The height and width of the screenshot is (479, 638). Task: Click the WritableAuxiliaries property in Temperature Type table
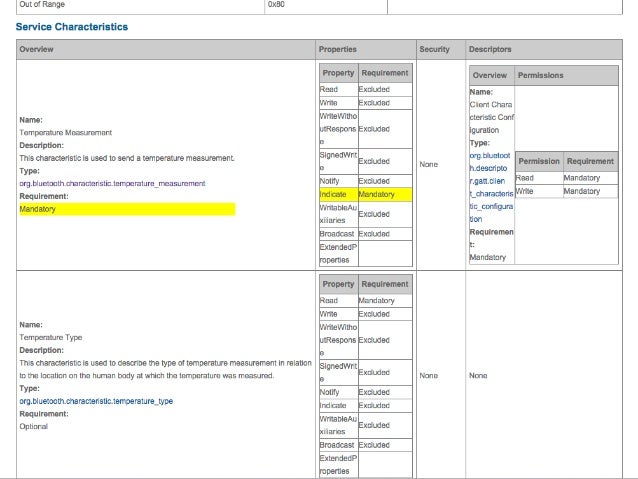click(339, 425)
